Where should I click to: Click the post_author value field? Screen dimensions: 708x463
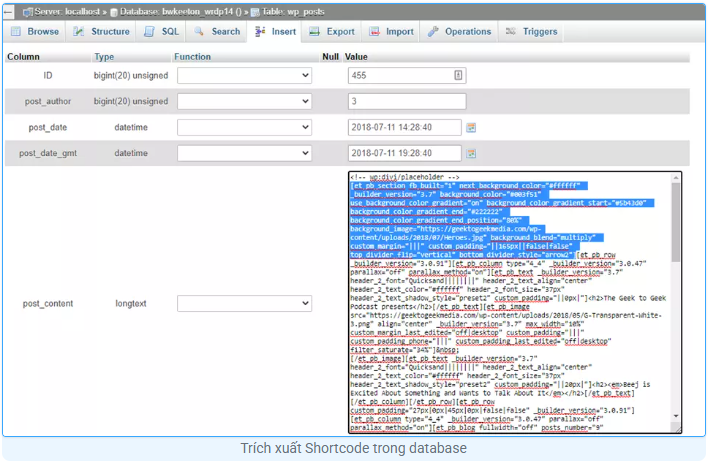(407, 101)
